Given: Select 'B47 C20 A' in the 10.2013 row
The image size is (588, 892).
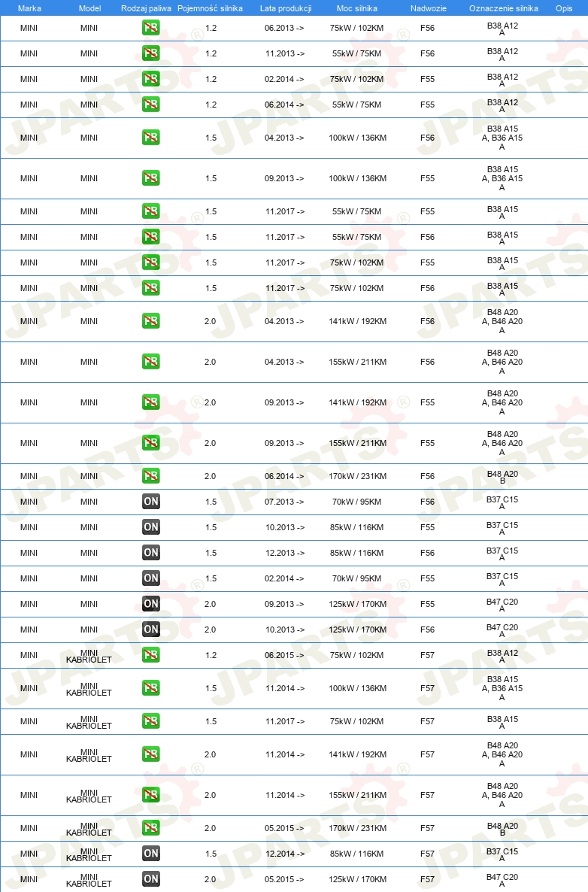Looking at the screenshot, I should pos(502,630).
